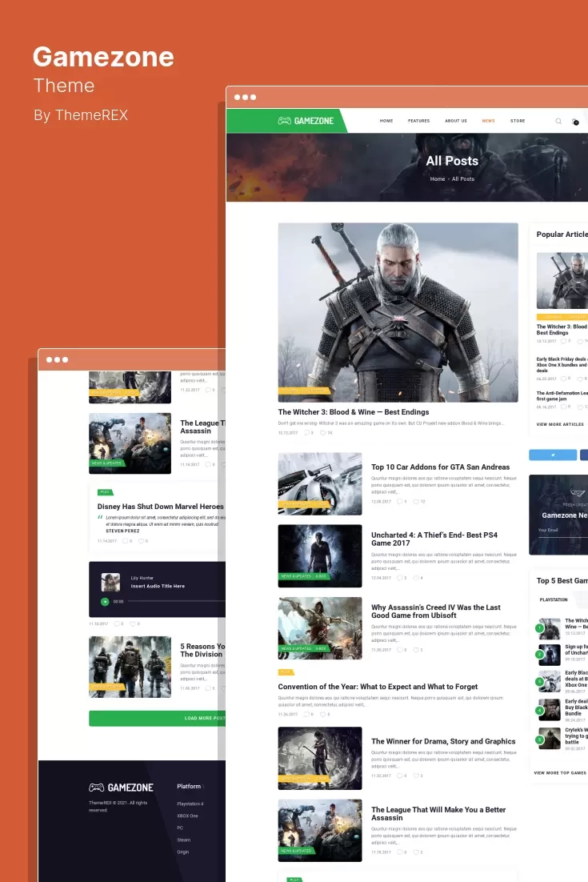Click Steam in footer Platform list
This screenshot has height=882, width=588.
tap(184, 840)
